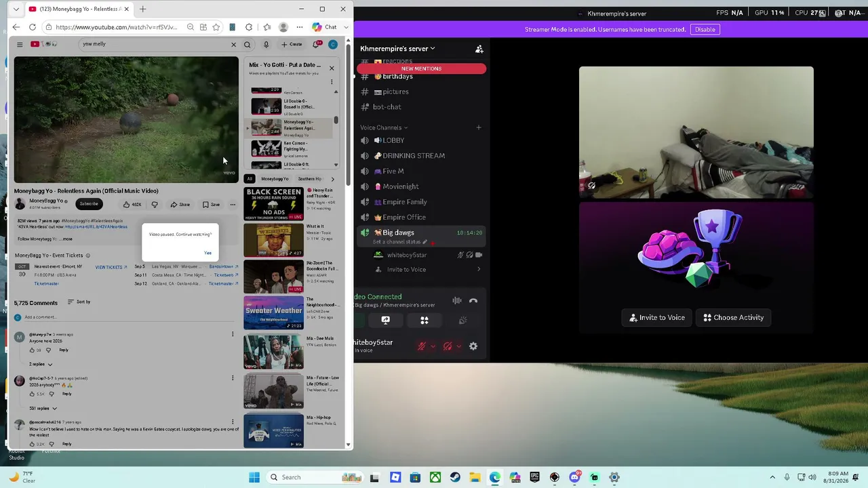The height and width of the screenshot is (488, 868).
Task: Start voice search with the microphone icon
Action: tap(266, 45)
